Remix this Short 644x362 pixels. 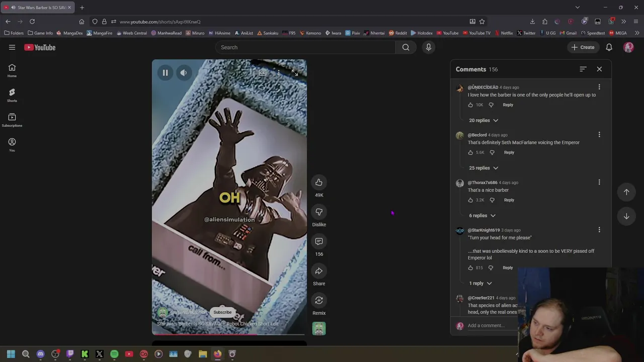tap(319, 300)
